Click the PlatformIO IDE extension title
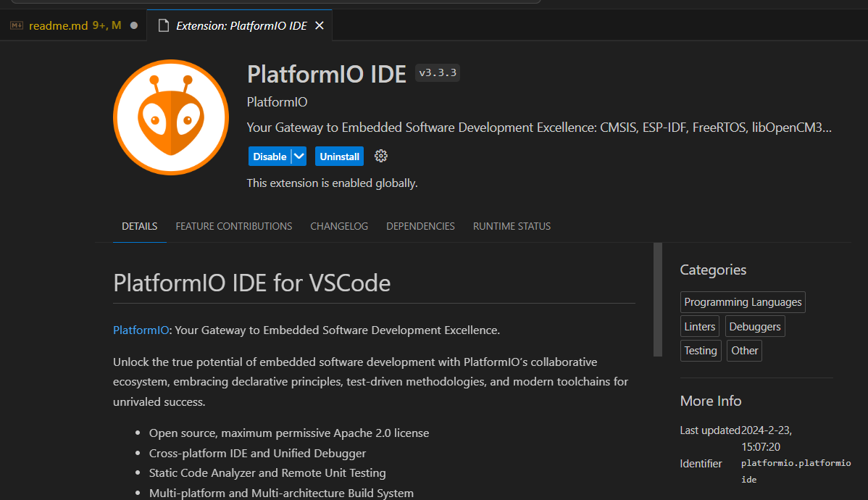 pos(327,74)
